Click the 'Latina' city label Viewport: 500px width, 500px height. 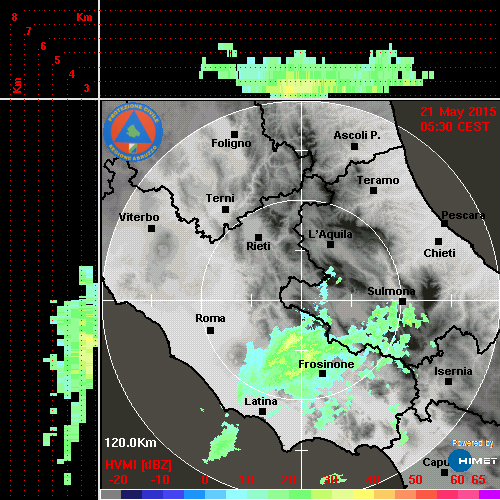[261, 402]
